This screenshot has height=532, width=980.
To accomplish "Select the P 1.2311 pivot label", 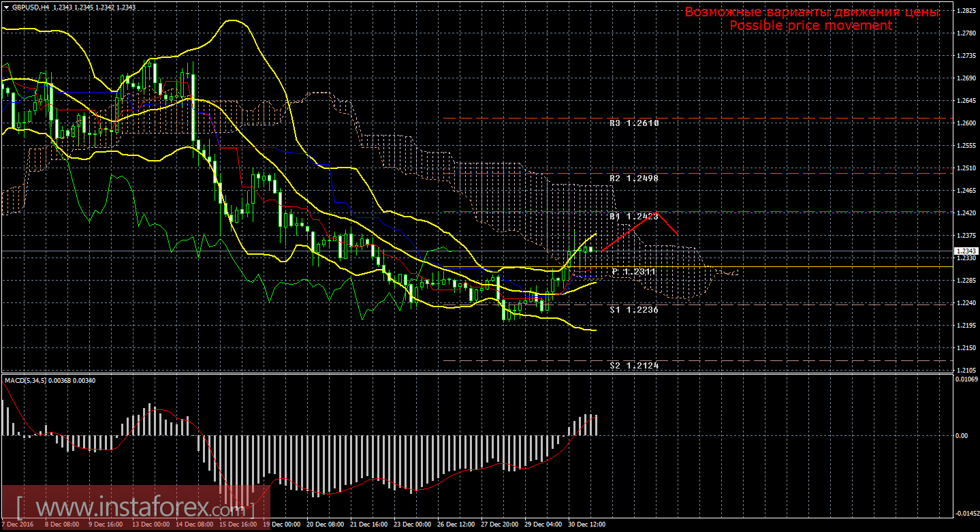I will [x=632, y=270].
